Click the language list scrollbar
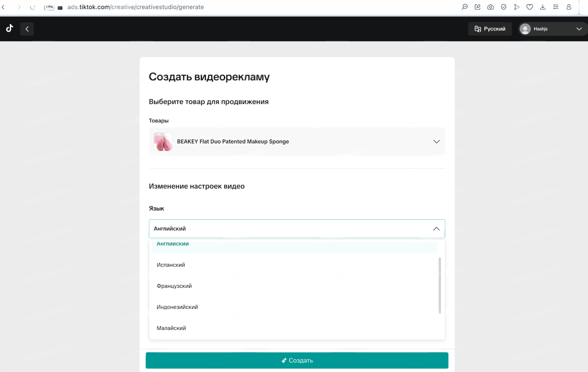 (440, 285)
